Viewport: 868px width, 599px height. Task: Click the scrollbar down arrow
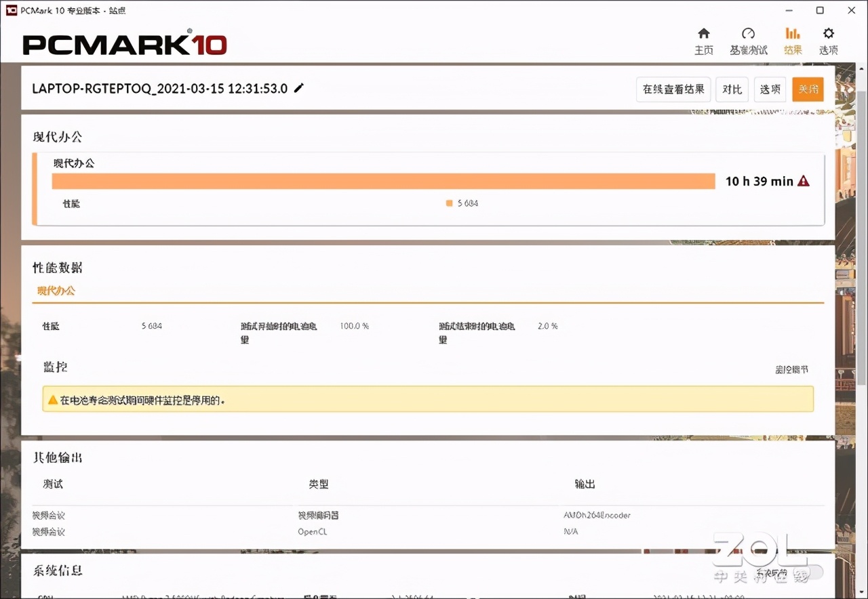coord(862,593)
